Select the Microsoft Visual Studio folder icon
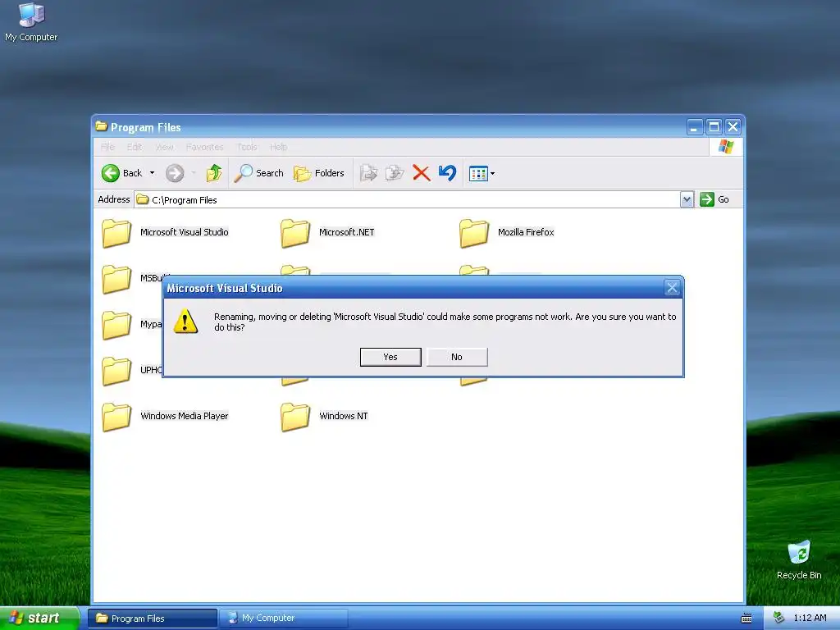The width and height of the screenshot is (840, 630). click(116, 233)
